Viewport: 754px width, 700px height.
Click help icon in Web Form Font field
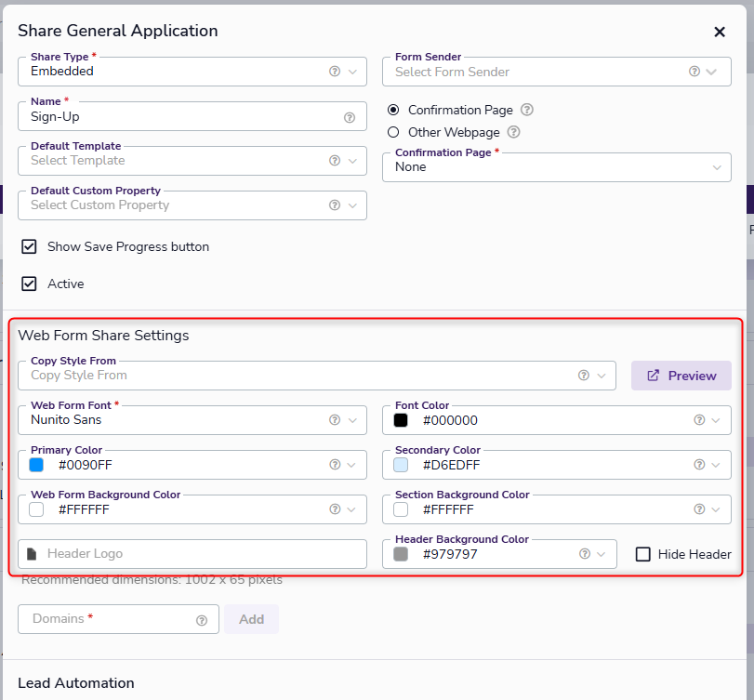coord(334,420)
